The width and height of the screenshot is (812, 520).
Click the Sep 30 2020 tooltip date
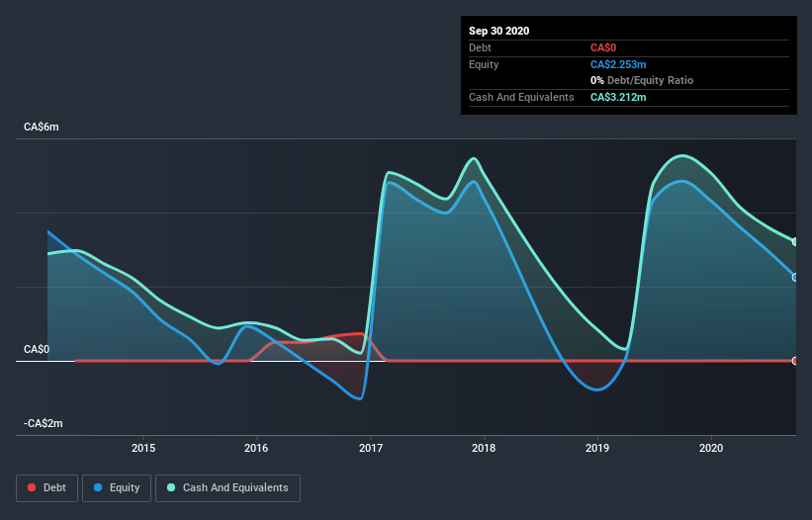tap(499, 31)
